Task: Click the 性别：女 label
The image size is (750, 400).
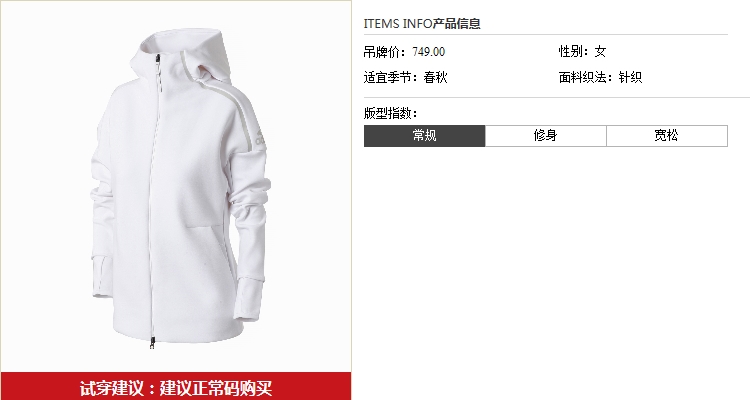Action: (582, 51)
